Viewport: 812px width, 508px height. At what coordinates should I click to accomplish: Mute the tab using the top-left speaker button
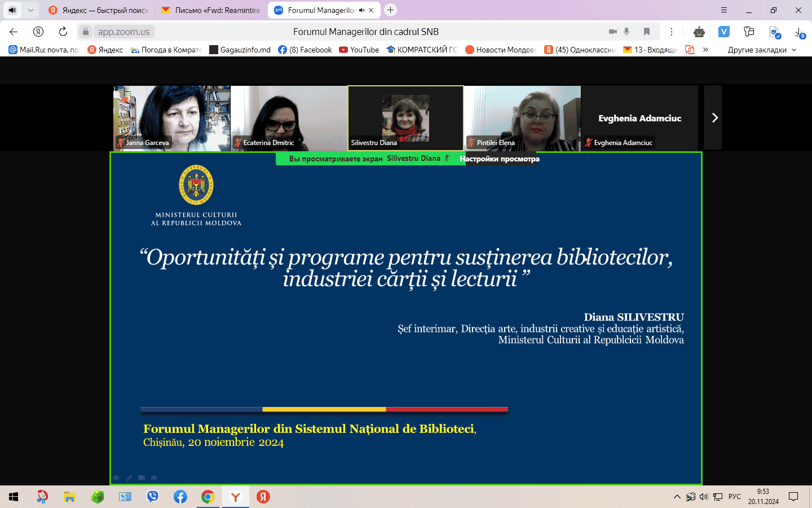click(x=12, y=10)
